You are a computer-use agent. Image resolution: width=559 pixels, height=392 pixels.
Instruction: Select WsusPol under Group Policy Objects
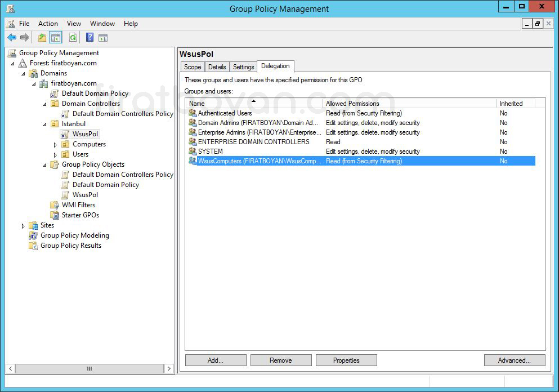point(85,195)
